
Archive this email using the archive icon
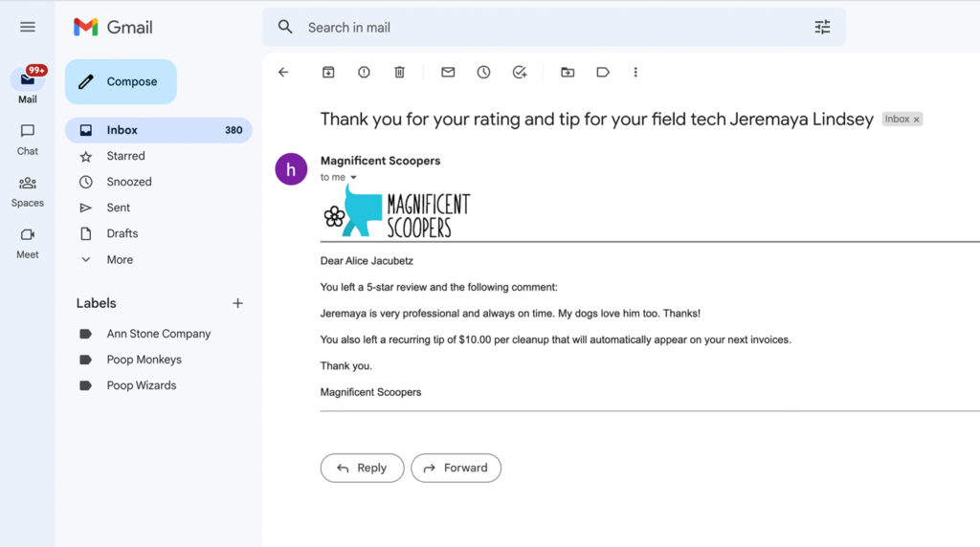point(328,72)
